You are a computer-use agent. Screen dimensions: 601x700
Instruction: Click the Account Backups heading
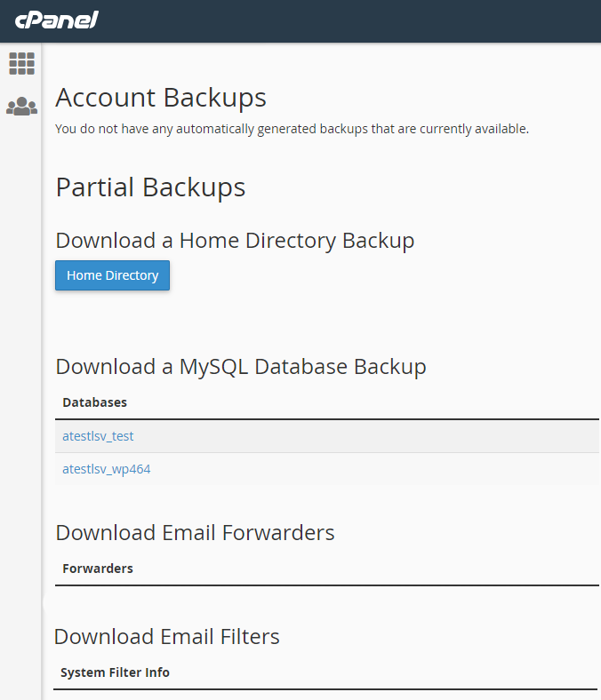(161, 97)
